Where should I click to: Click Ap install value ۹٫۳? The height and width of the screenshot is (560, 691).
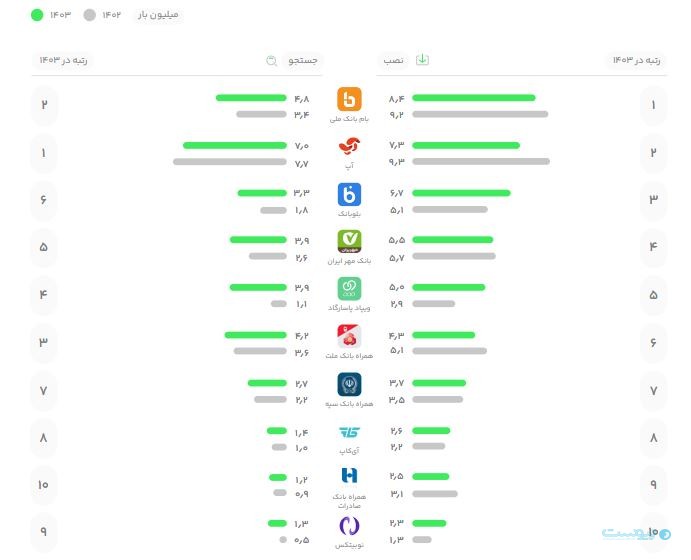tap(396, 162)
